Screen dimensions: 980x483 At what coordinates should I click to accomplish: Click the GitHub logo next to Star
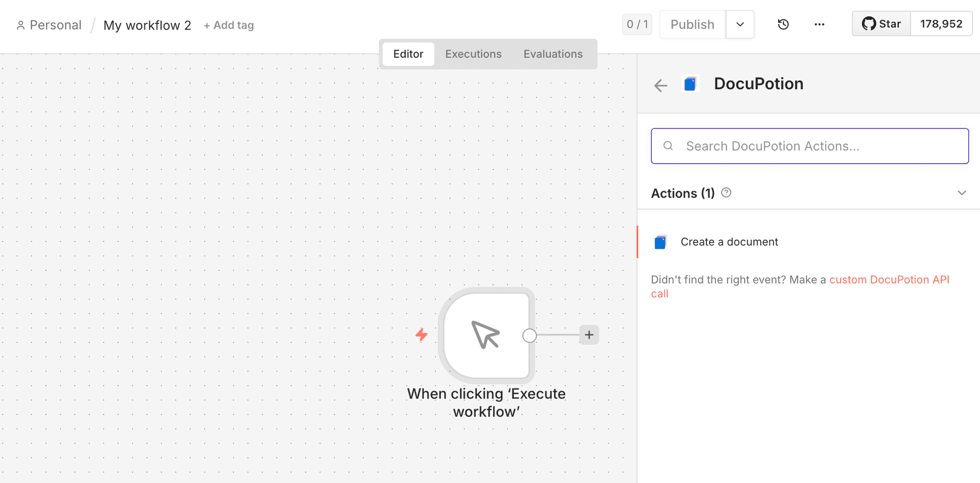(868, 23)
